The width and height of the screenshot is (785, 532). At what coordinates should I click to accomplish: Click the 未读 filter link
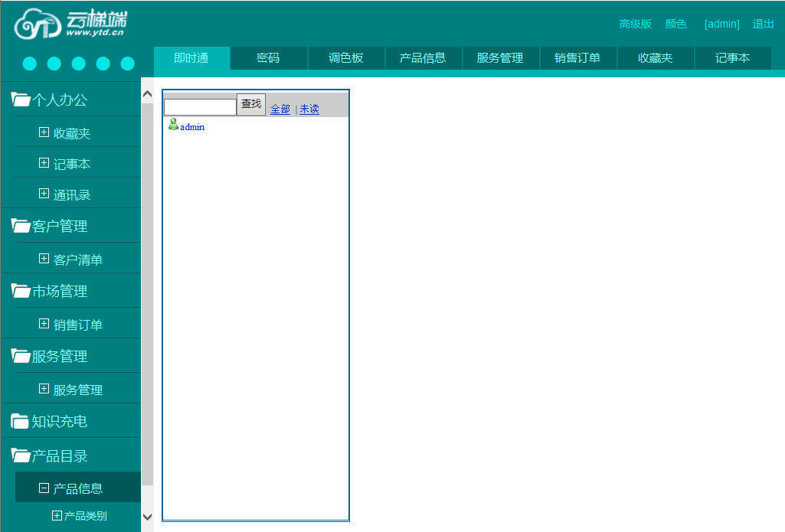coord(309,109)
